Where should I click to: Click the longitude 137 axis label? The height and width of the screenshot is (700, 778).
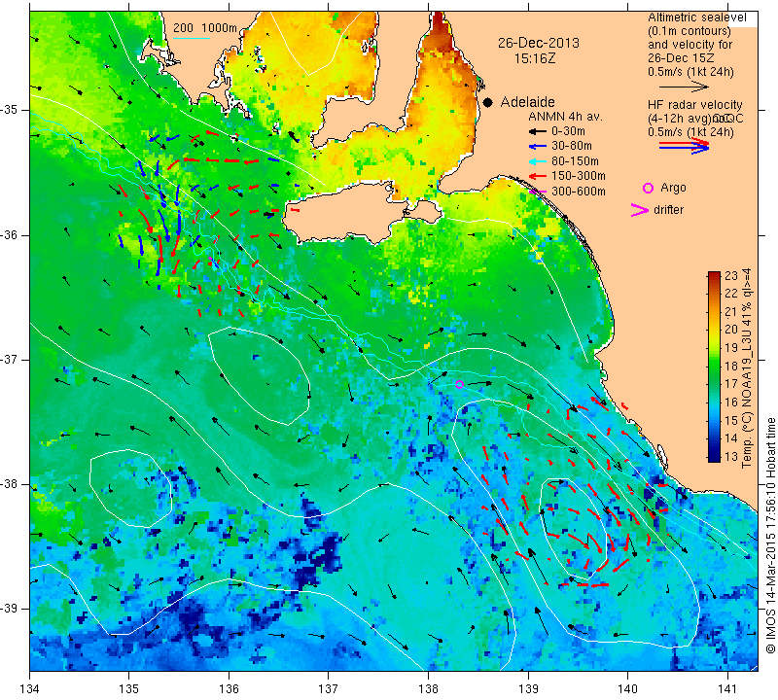[329, 689]
